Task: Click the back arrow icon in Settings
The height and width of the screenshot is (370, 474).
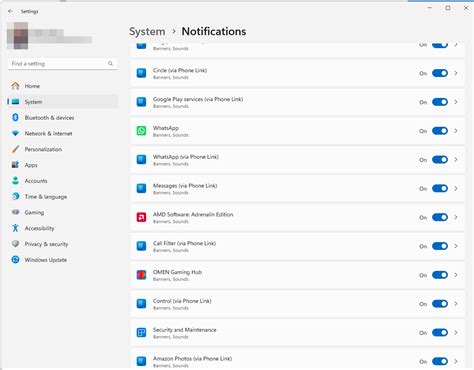Action: click(10, 11)
